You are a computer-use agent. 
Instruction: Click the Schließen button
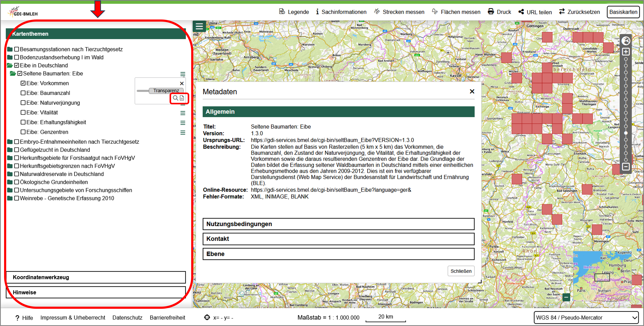pyautogui.click(x=461, y=271)
